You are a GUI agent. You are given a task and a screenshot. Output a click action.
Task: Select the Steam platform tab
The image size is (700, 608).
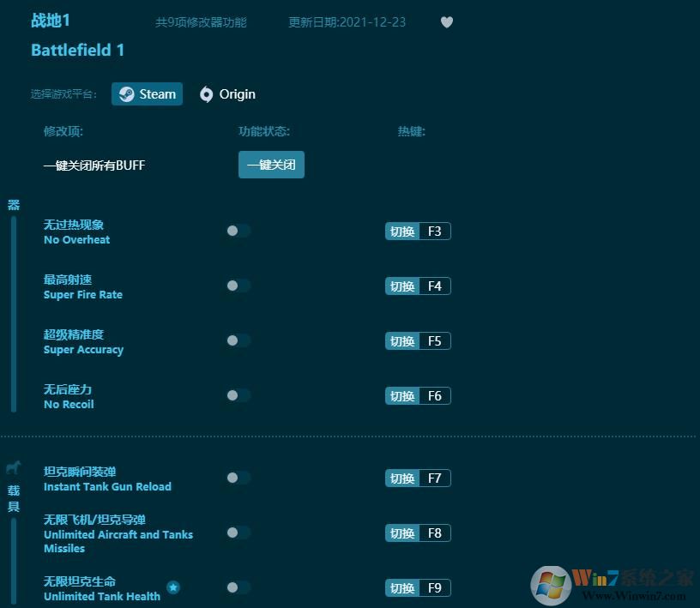click(147, 94)
